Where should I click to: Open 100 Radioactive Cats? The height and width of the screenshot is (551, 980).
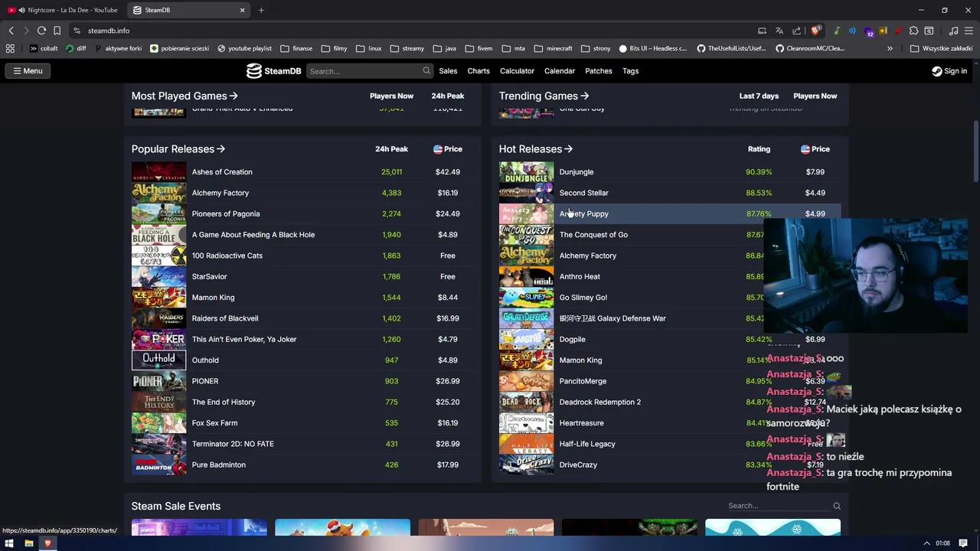pyautogui.click(x=227, y=256)
